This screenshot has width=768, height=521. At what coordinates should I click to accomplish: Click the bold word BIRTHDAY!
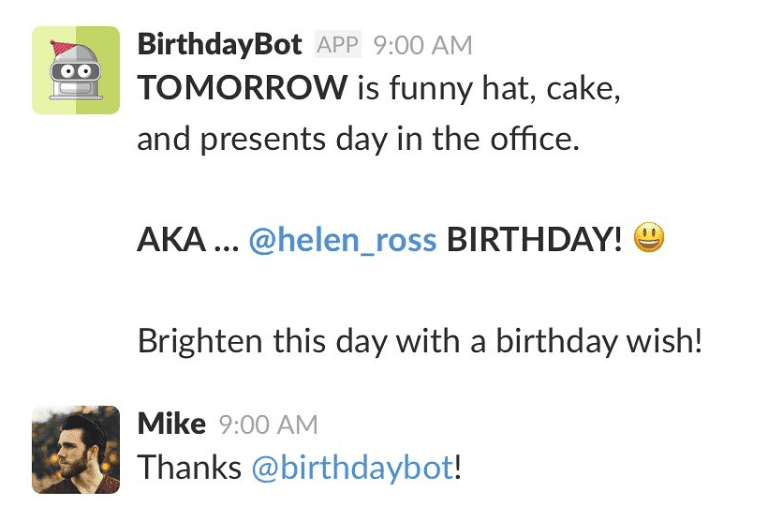coord(534,239)
